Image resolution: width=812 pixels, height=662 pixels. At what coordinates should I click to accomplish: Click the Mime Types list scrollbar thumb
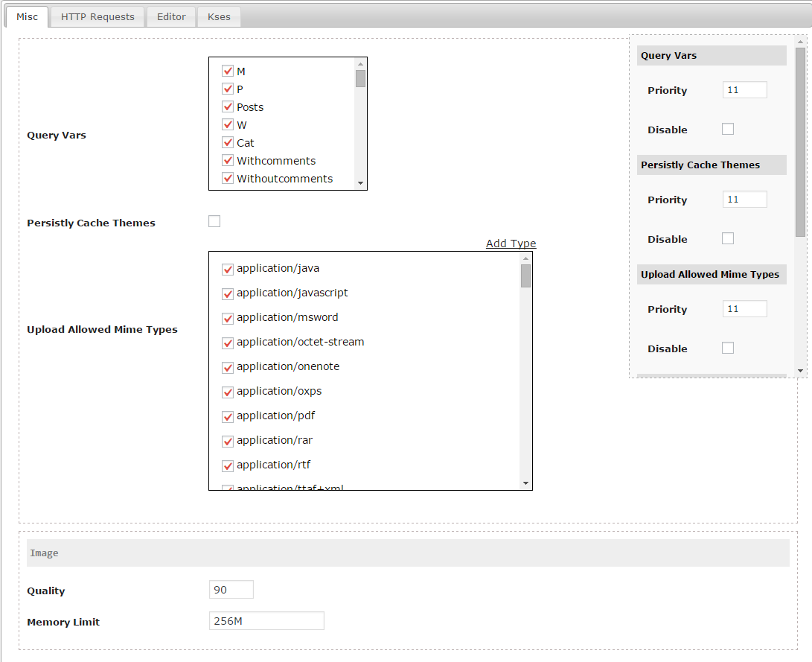coord(525,276)
